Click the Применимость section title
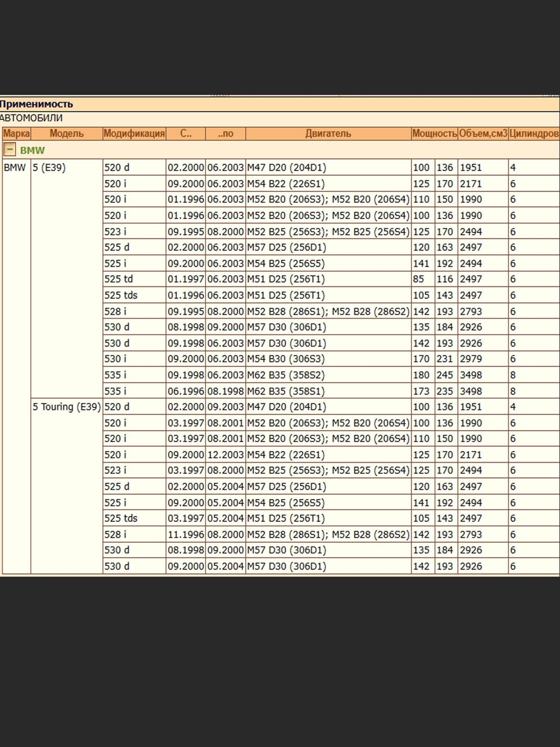 point(36,104)
